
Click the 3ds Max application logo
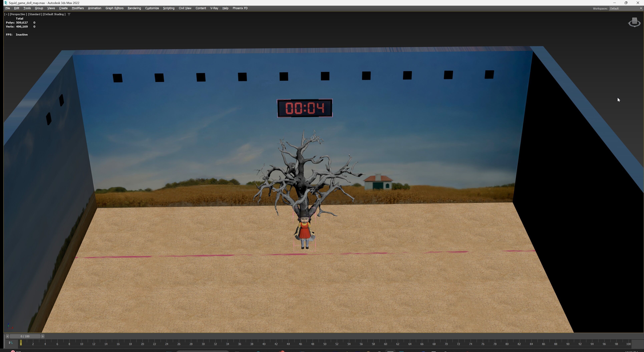tap(6, 3)
